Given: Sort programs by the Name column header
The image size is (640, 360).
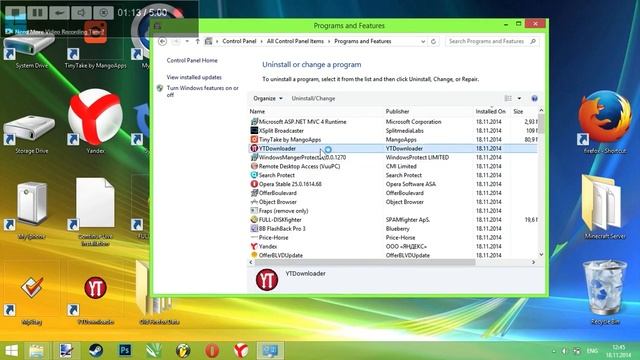Looking at the screenshot, I should pyautogui.click(x=316, y=111).
